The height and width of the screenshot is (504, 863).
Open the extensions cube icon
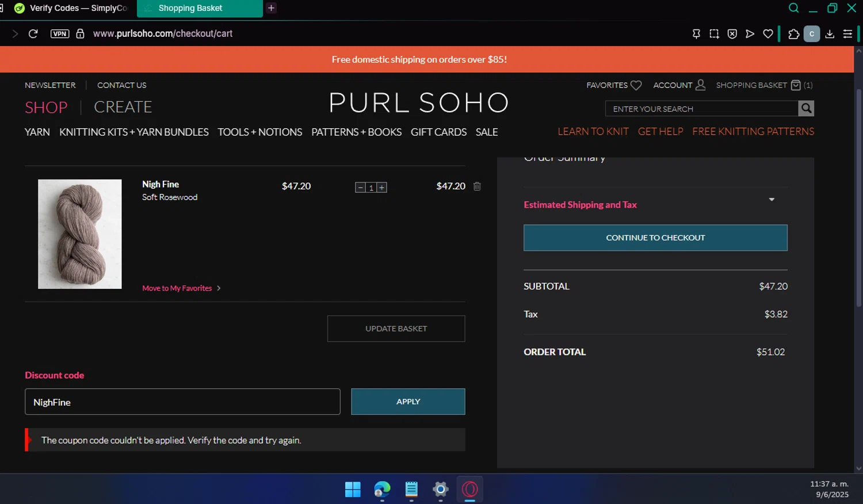coord(794,34)
